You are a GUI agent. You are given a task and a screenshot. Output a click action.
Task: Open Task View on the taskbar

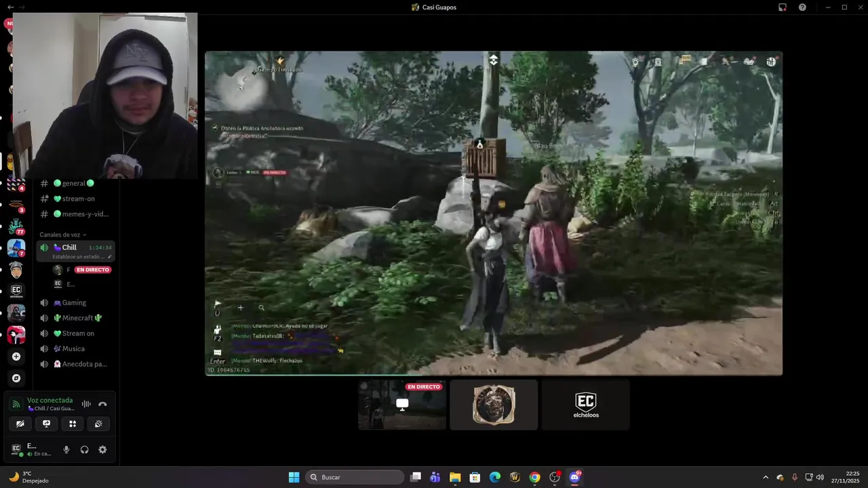[x=416, y=477]
